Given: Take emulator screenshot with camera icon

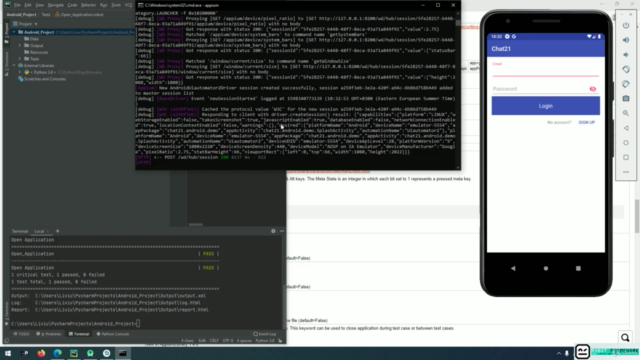Looking at the screenshot, I should pos(626,99).
